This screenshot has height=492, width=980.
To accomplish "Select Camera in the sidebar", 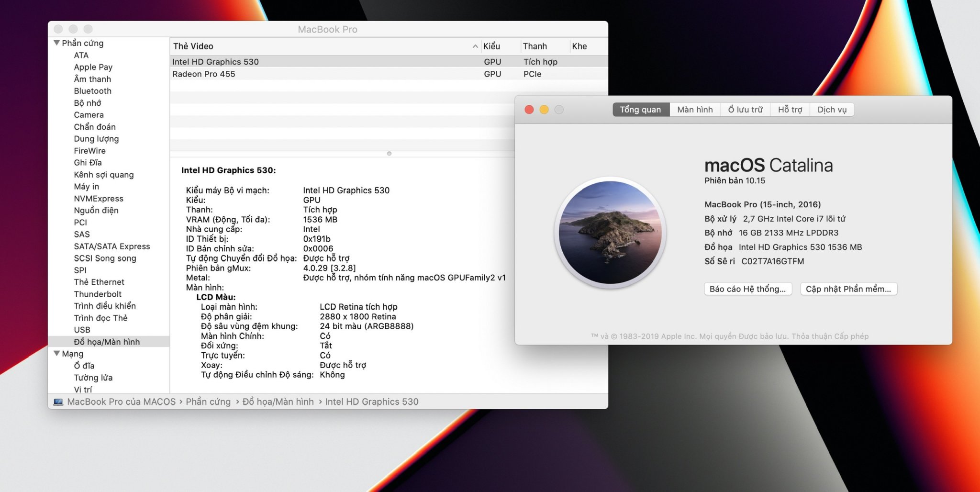I will point(89,115).
